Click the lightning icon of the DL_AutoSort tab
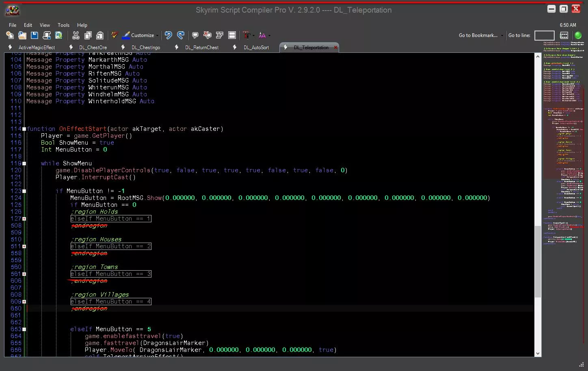588x371 pixels. point(235,47)
